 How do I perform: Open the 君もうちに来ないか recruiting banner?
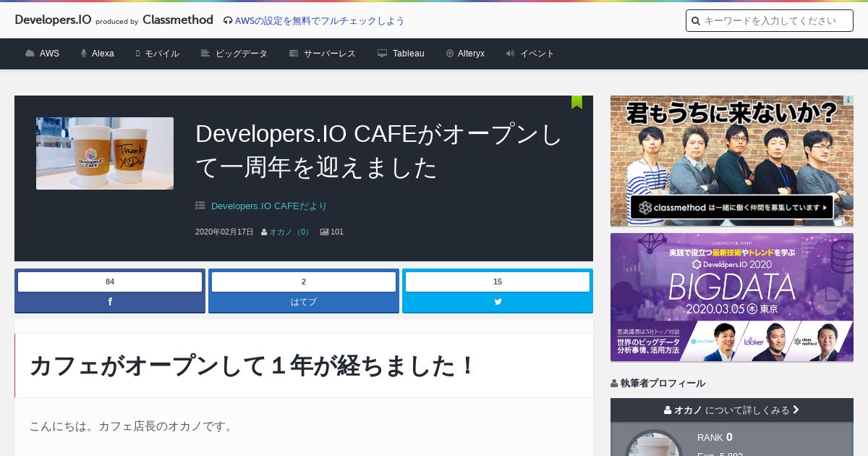(732, 161)
